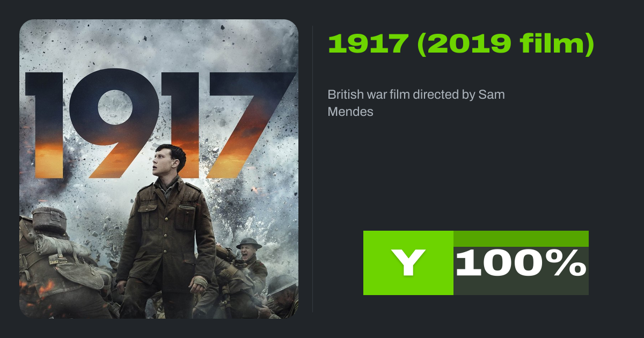Click the 100% score value
The height and width of the screenshot is (338, 644).
point(521,263)
